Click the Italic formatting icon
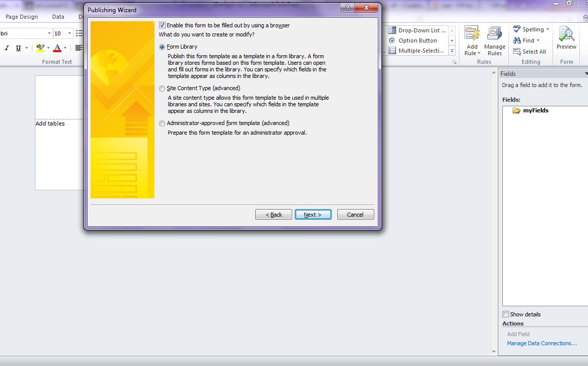588x366 pixels. [x=7, y=48]
